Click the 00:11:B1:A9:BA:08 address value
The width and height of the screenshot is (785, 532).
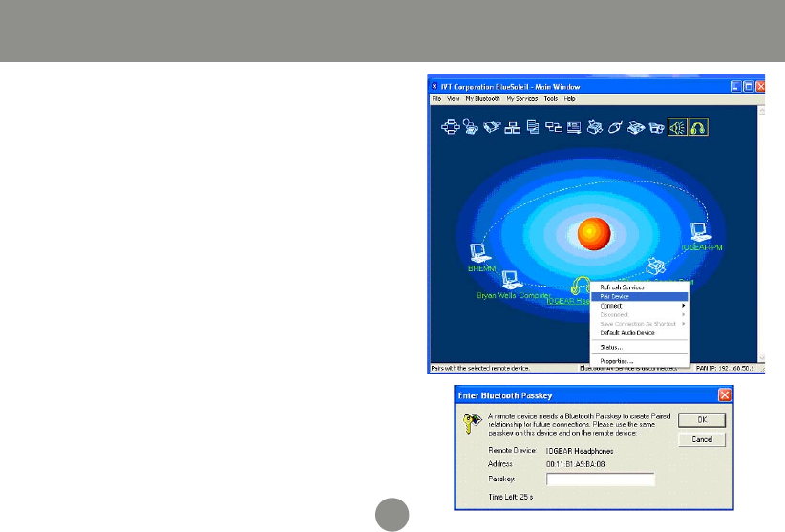[x=575, y=464]
